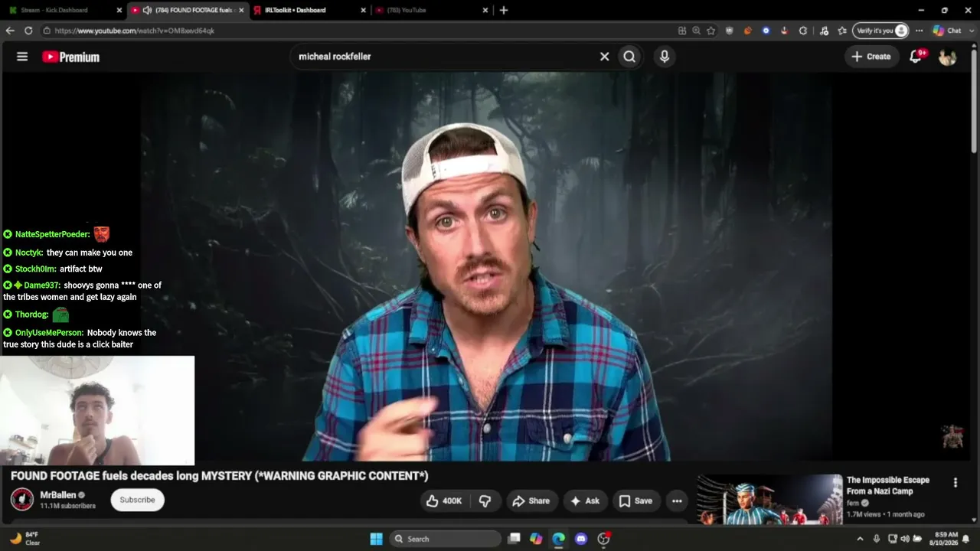Open the favorites list icon in toolbar

tap(843, 31)
